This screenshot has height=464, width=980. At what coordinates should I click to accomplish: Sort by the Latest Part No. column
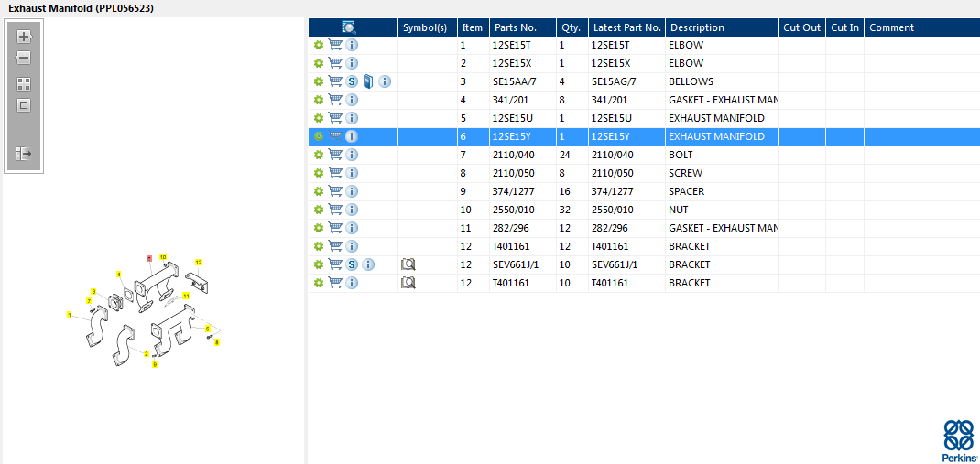coord(626,27)
